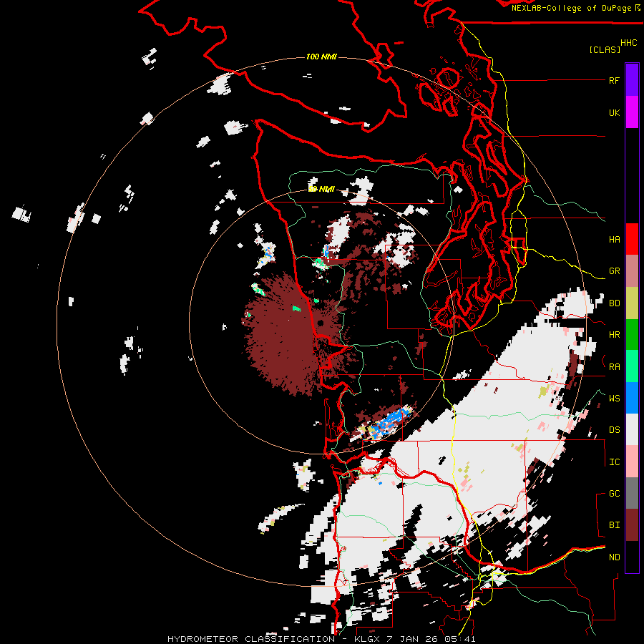Screen dimensions: 644x644
Task: Click the IC legend label
Action: click(614, 462)
